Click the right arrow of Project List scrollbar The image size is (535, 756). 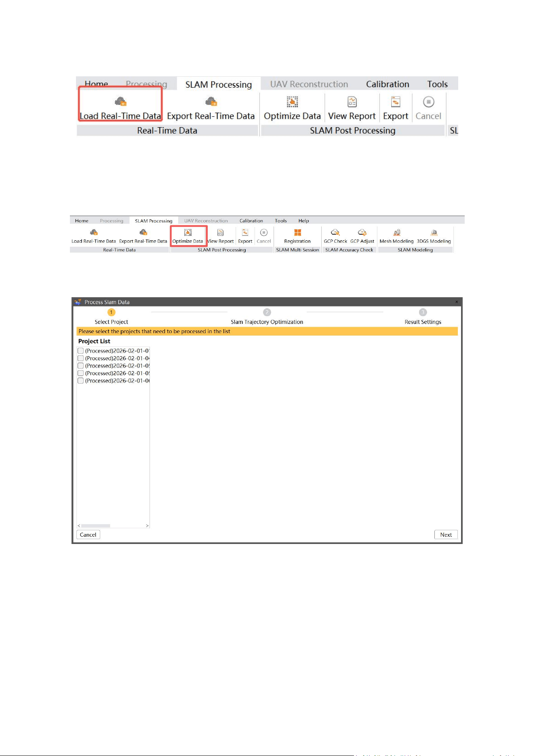(x=147, y=526)
